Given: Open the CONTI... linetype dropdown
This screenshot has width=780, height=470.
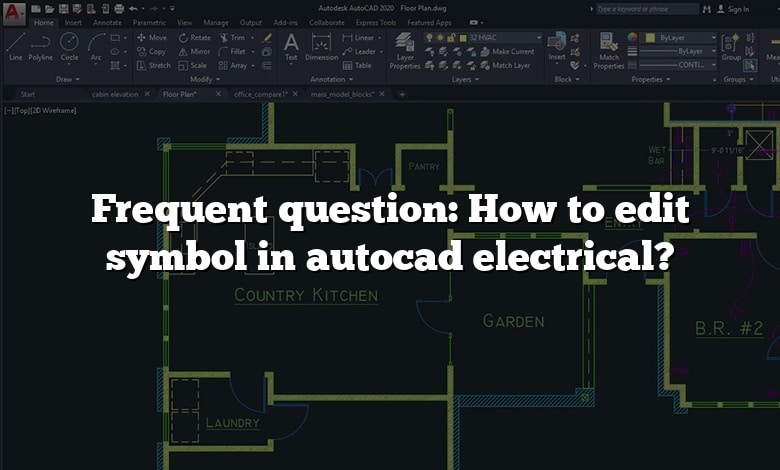Looking at the screenshot, I should pyautogui.click(x=713, y=65).
